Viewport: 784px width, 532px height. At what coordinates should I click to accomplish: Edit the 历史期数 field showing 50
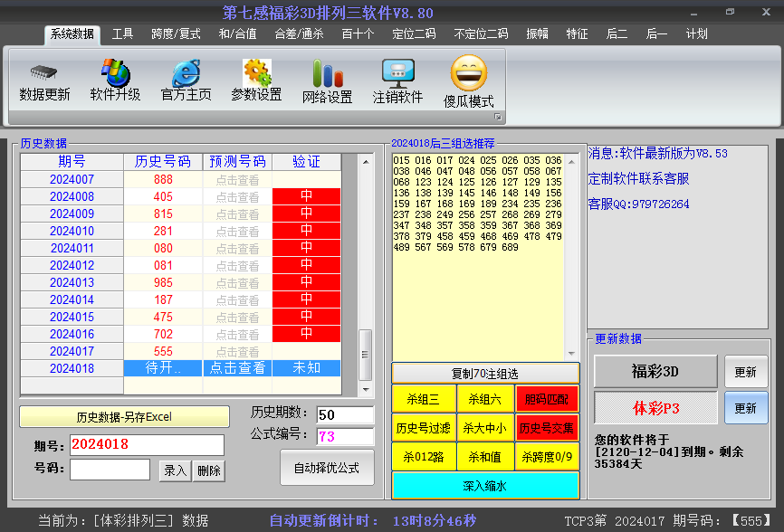tap(346, 414)
